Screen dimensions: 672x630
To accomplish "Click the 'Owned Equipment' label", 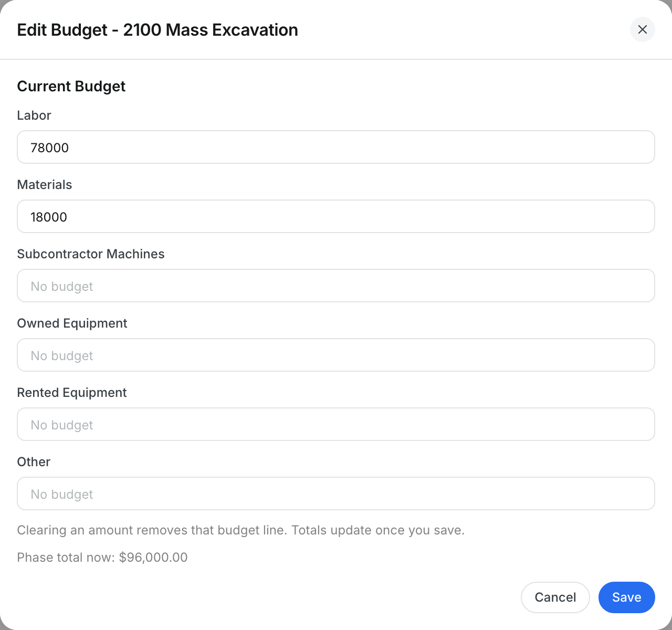I will [72, 323].
